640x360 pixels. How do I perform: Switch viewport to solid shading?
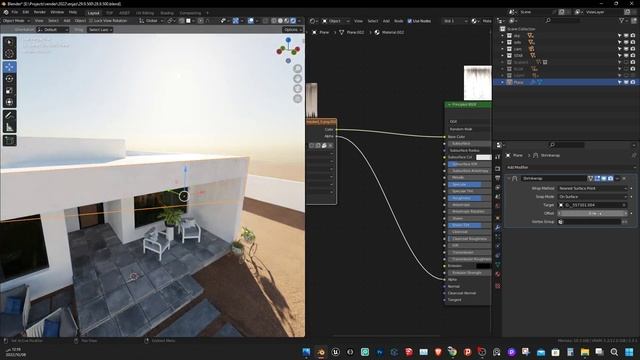point(280,21)
